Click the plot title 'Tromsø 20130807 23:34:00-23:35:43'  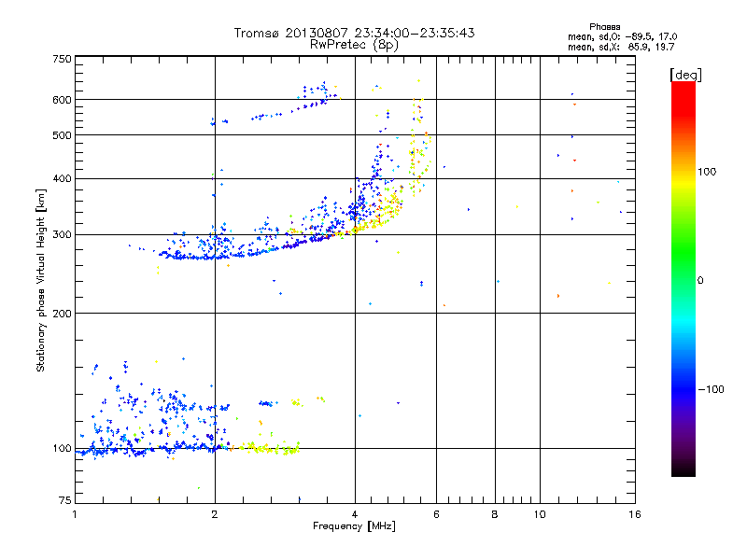point(354,33)
